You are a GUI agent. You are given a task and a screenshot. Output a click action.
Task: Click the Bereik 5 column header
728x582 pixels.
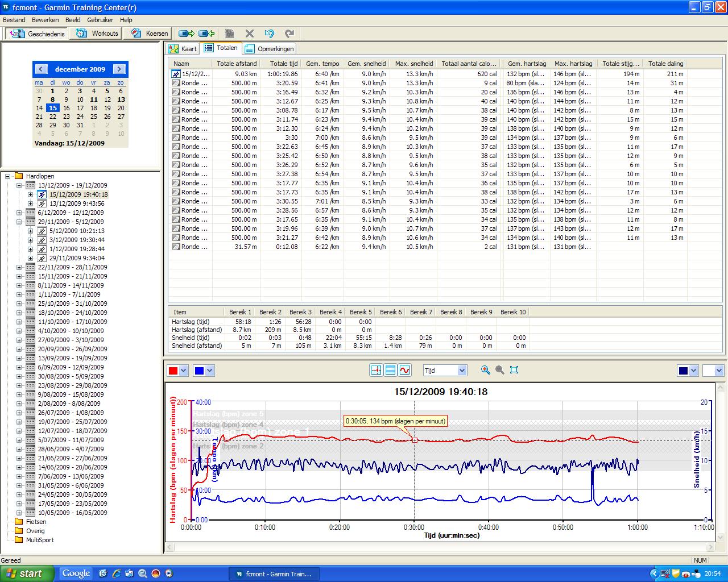tap(361, 312)
